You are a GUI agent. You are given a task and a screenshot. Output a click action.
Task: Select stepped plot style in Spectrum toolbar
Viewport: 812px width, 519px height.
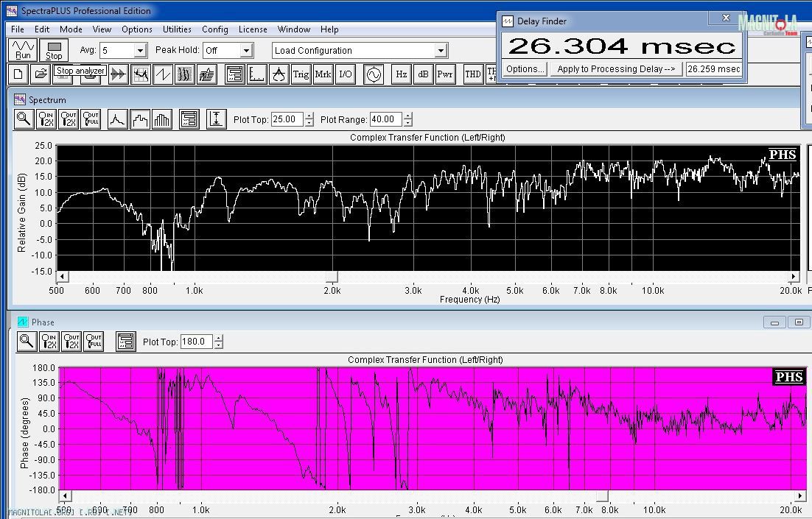pos(140,119)
